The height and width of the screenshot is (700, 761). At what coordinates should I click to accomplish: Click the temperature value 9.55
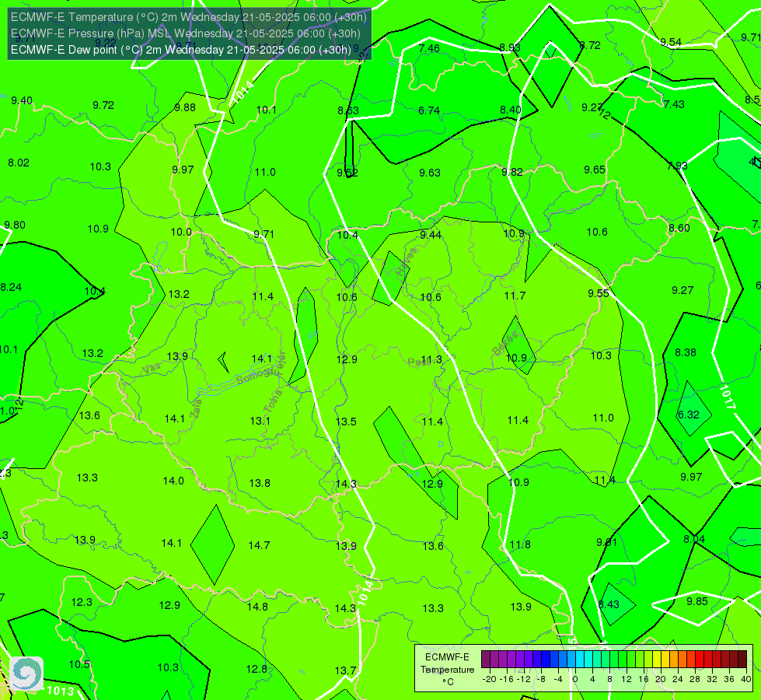pyautogui.click(x=599, y=293)
